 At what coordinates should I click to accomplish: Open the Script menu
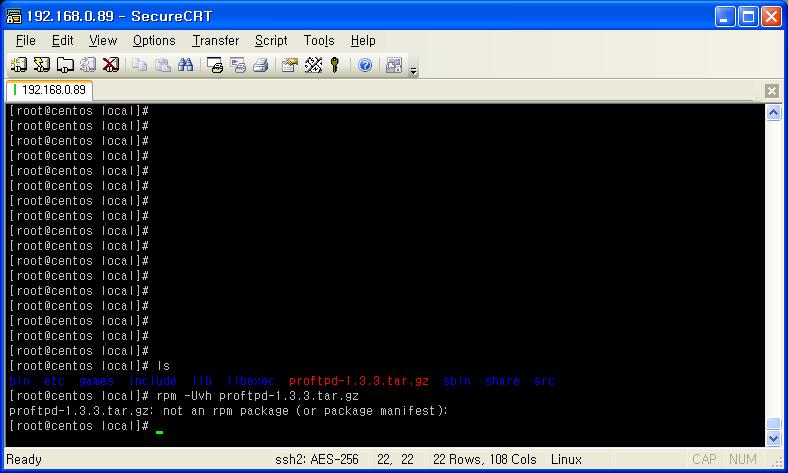(271, 40)
